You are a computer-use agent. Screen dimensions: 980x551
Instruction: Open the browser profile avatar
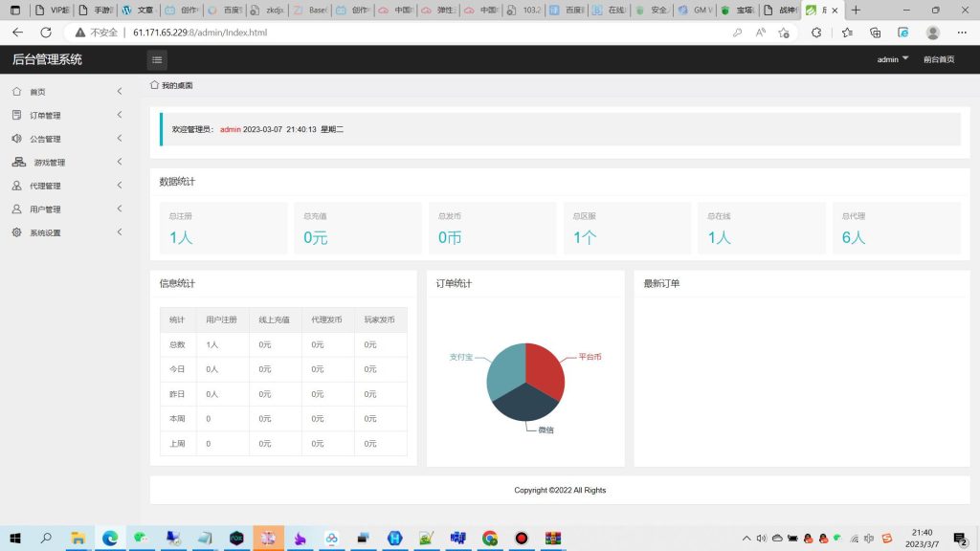[932, 32]
